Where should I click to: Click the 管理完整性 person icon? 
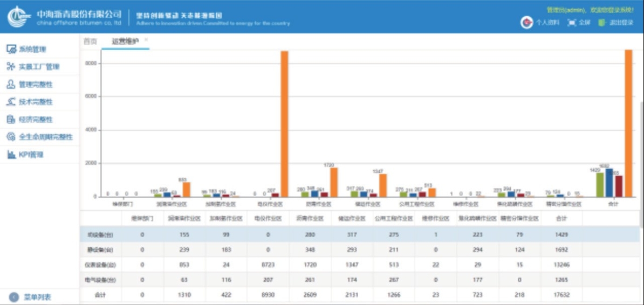click(11, 85)
